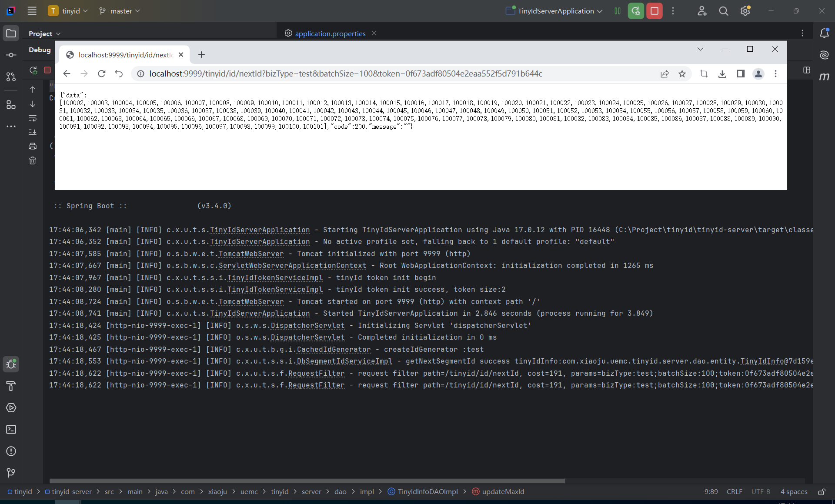Open the Terminal tool window
The height and width of the screenshot is (504, 835).
click(11, 429)
